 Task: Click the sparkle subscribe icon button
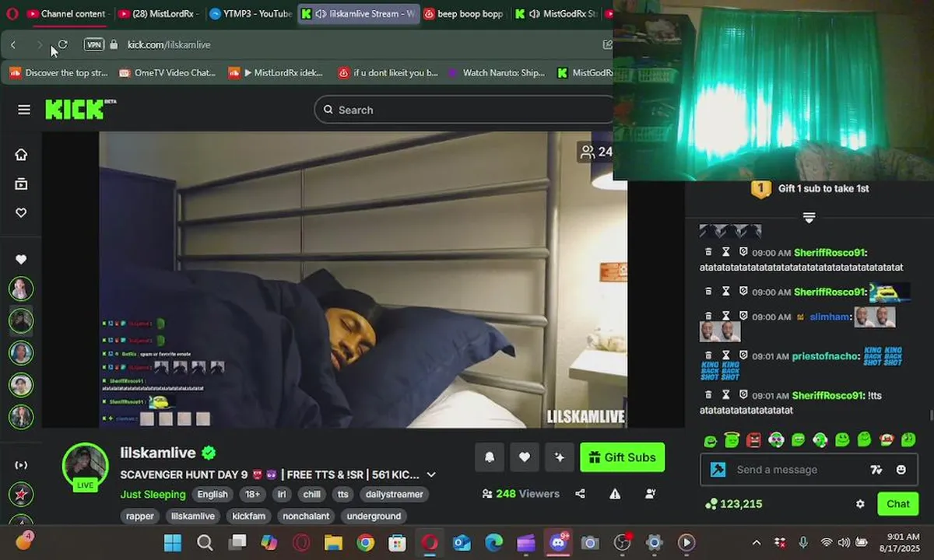click(x=560, y=457)
